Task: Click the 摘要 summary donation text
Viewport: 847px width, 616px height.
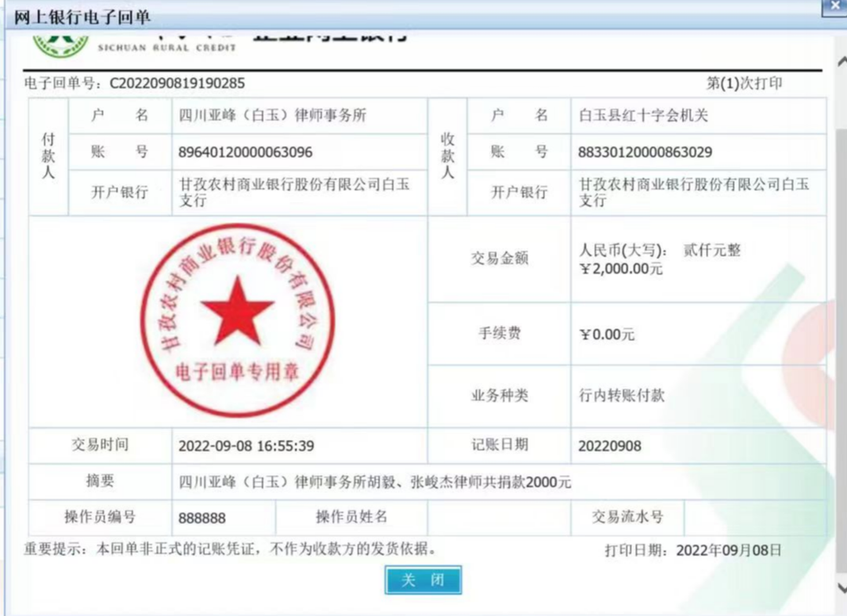Action: point(375,481)
